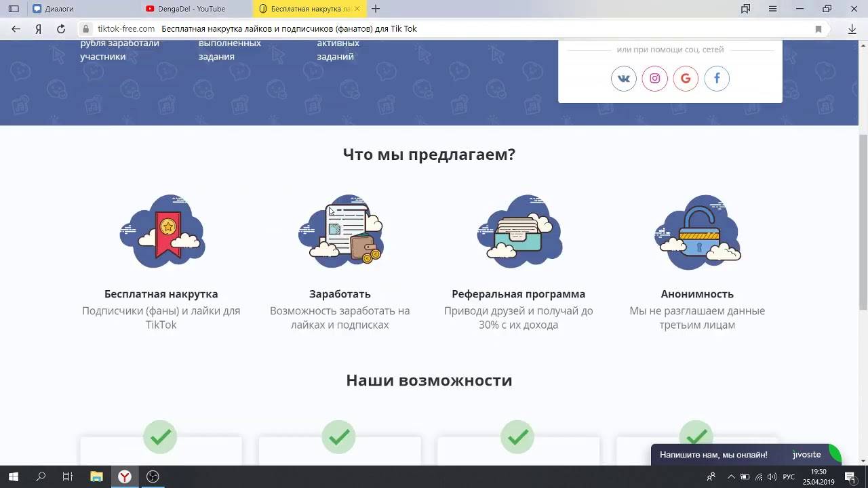The image size is (868, 488).
Task: Click the Реферальная программа title
Action: click(x=519, y=294)
